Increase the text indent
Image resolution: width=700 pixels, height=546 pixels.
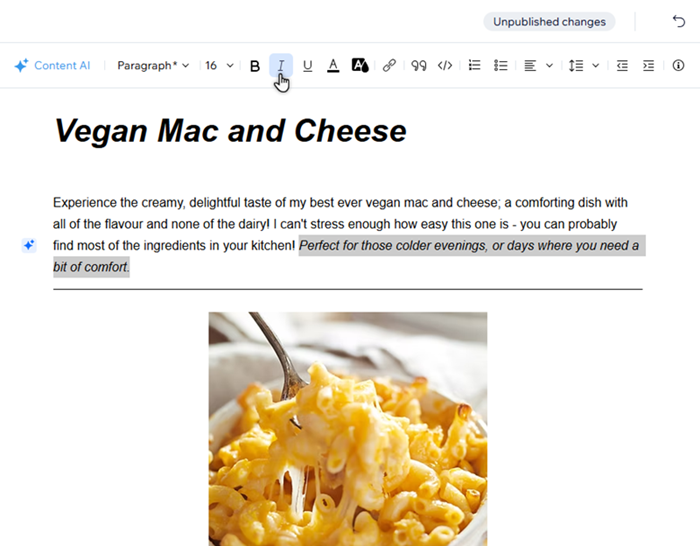649,66
